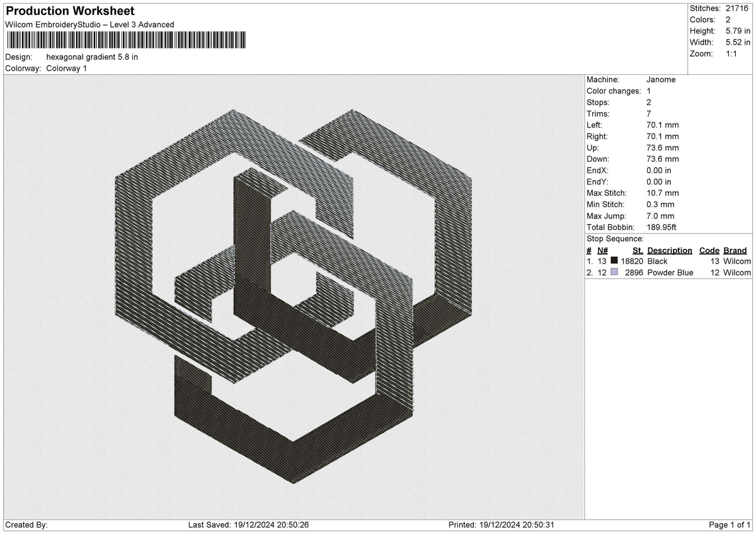This screenshot has width=756, height=534.
Task: Click the 'N#' column header
Action: 602,250
